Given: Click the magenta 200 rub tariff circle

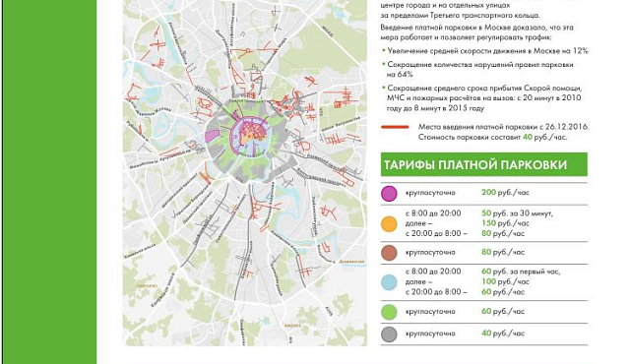Looking at the screenshot, I should click(389, 194).
